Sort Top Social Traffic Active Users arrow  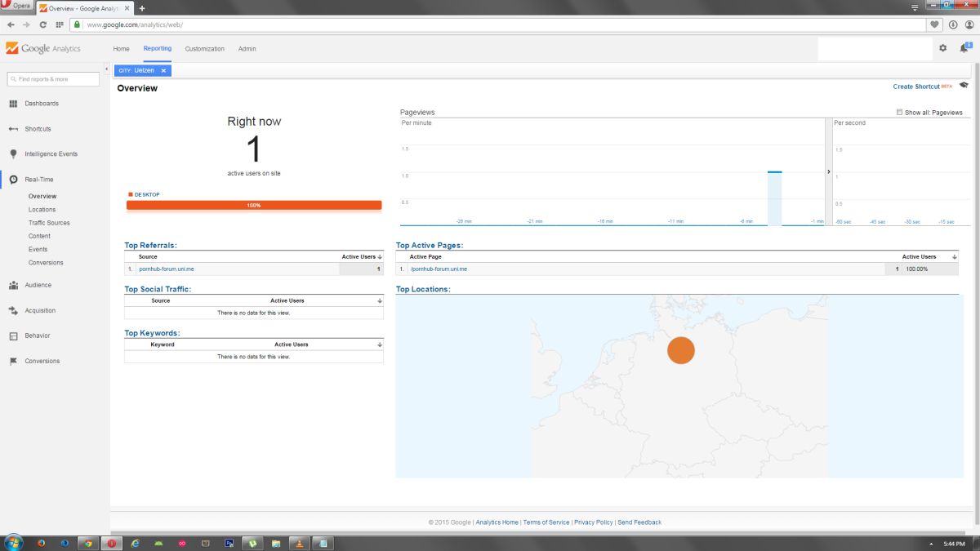click(x=380, y=301)
